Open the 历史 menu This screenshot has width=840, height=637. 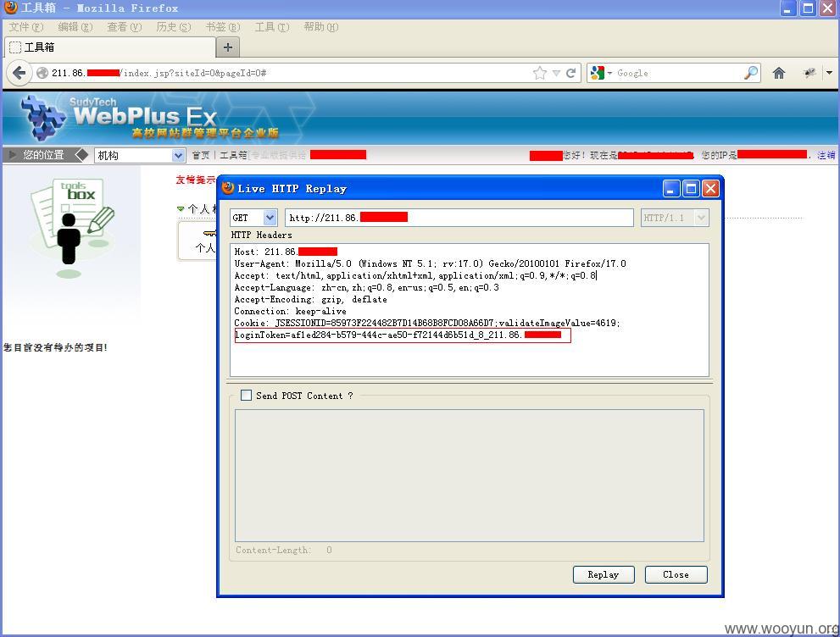[174, 27]
